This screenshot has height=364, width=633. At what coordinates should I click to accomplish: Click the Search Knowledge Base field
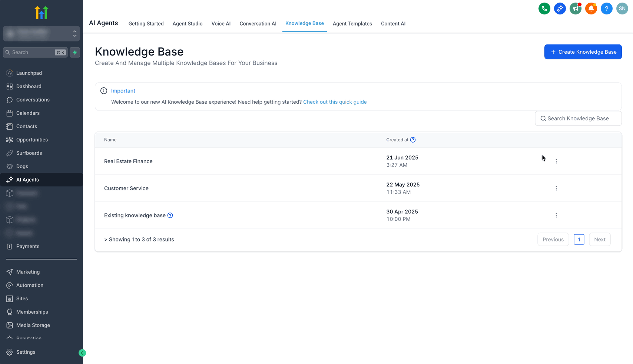[x=578, y=118]
